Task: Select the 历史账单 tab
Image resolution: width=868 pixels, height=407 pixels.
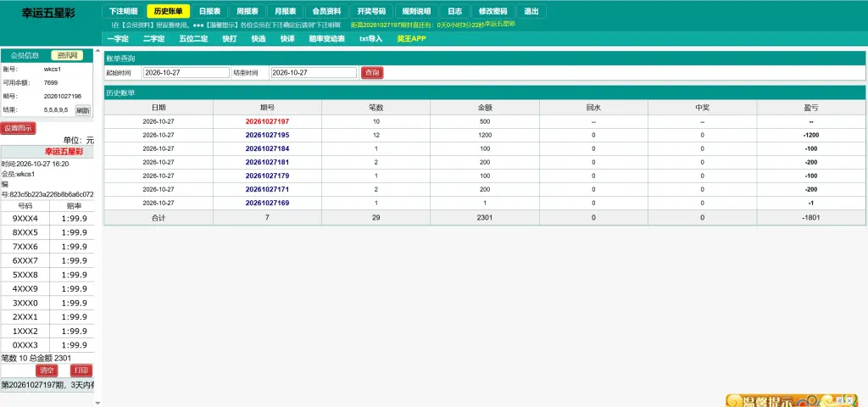Action: 169,11
